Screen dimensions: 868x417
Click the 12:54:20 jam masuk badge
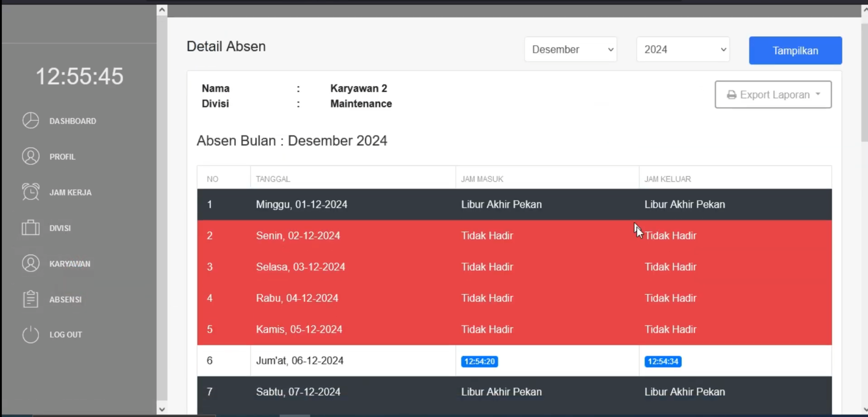[x=479, y=361]
